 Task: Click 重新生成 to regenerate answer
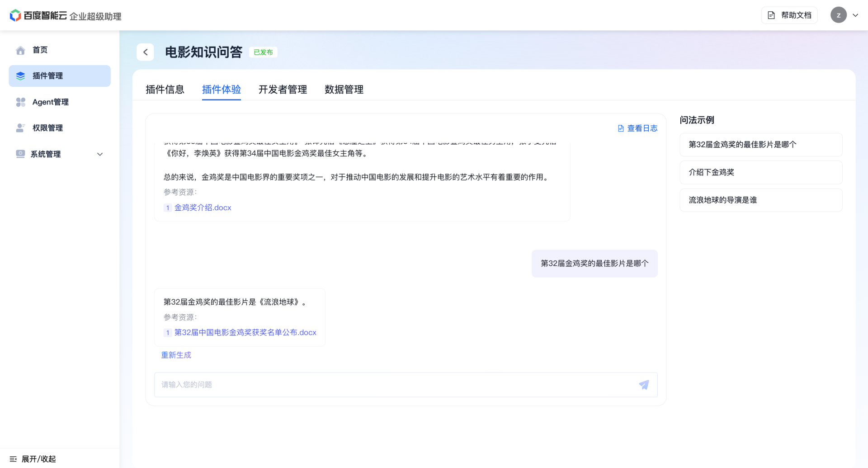[176, 355]
